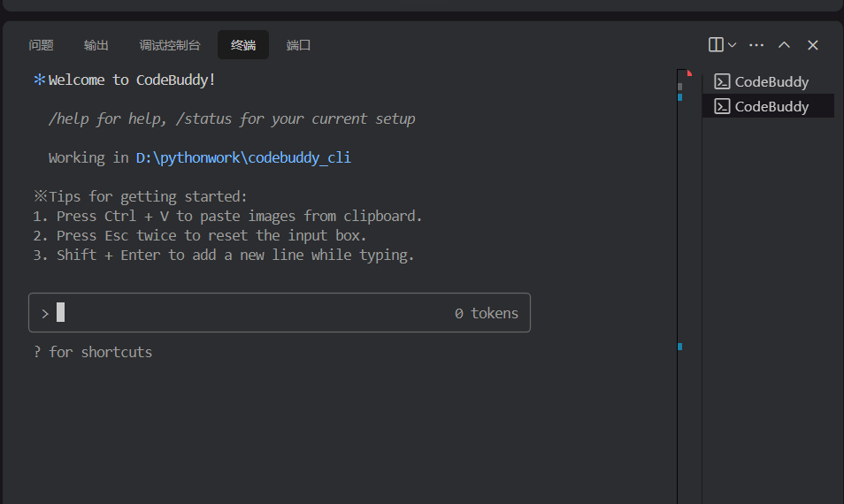Click the 'Tips for getting started:' line

pyautogui.click(x=148, y=197)
